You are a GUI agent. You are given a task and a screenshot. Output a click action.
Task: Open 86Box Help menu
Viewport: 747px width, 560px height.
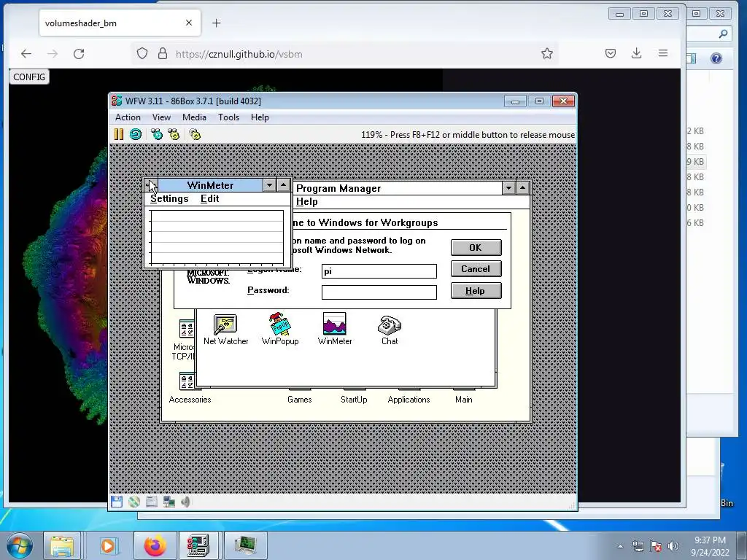click(x=260, y=117)
